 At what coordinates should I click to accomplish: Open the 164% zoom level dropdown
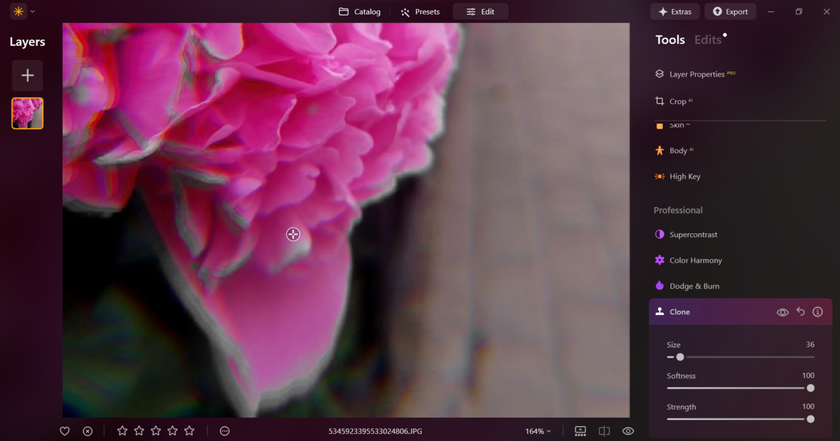point(538,431)
